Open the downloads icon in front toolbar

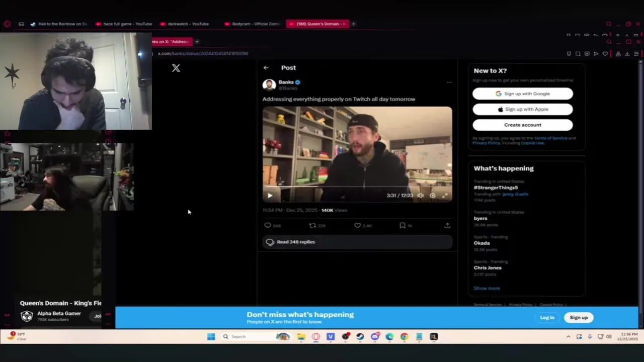point(627,54)
